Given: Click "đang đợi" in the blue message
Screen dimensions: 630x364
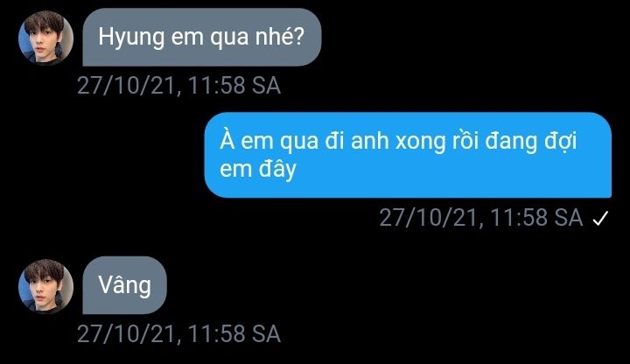Looking at the screenshot, I should (531, 142).
